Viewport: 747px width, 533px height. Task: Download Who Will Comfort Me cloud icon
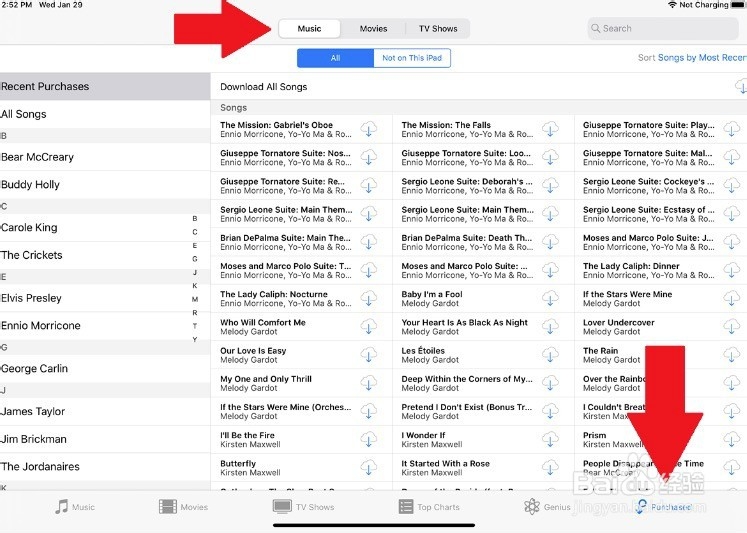tap(368, 326)
